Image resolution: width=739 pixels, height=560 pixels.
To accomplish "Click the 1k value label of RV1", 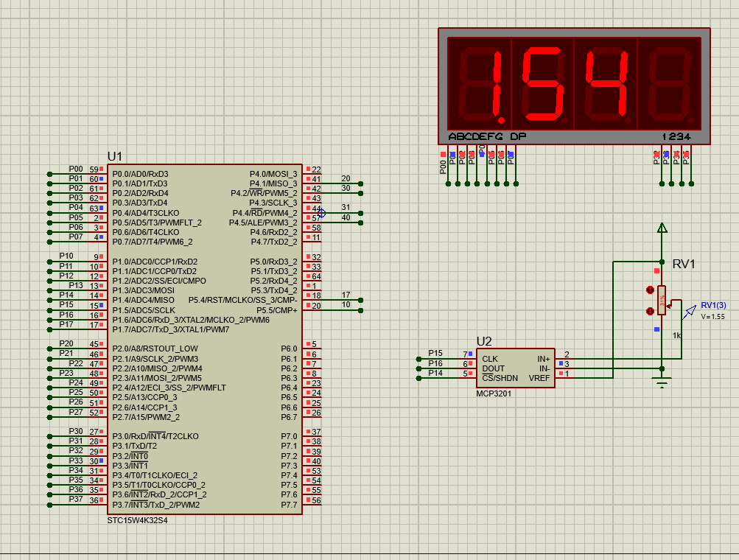I will (677, 335).
